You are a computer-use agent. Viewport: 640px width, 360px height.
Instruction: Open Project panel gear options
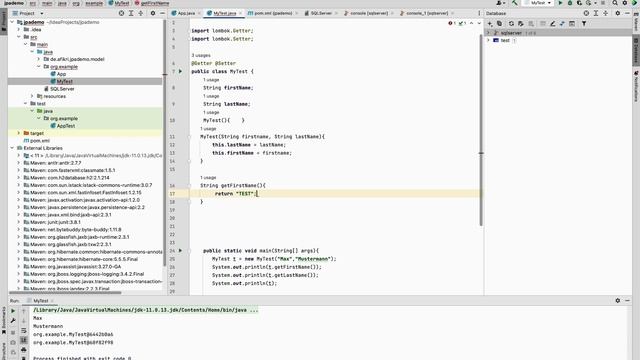(153, 13)
